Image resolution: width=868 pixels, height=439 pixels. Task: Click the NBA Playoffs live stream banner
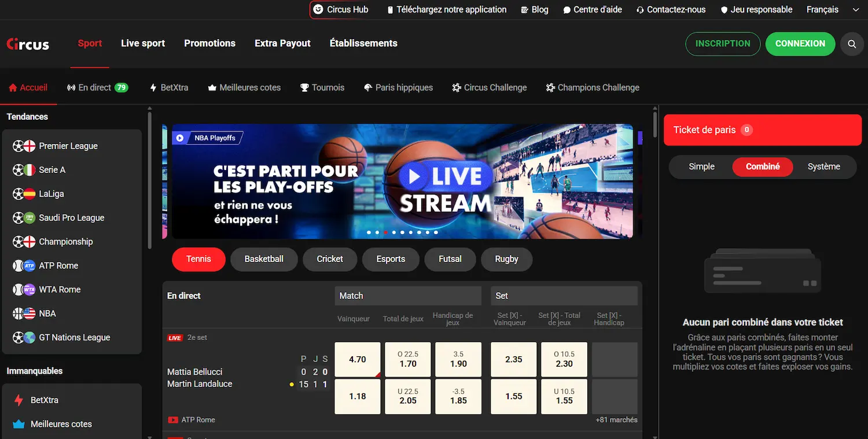point(402,181)
